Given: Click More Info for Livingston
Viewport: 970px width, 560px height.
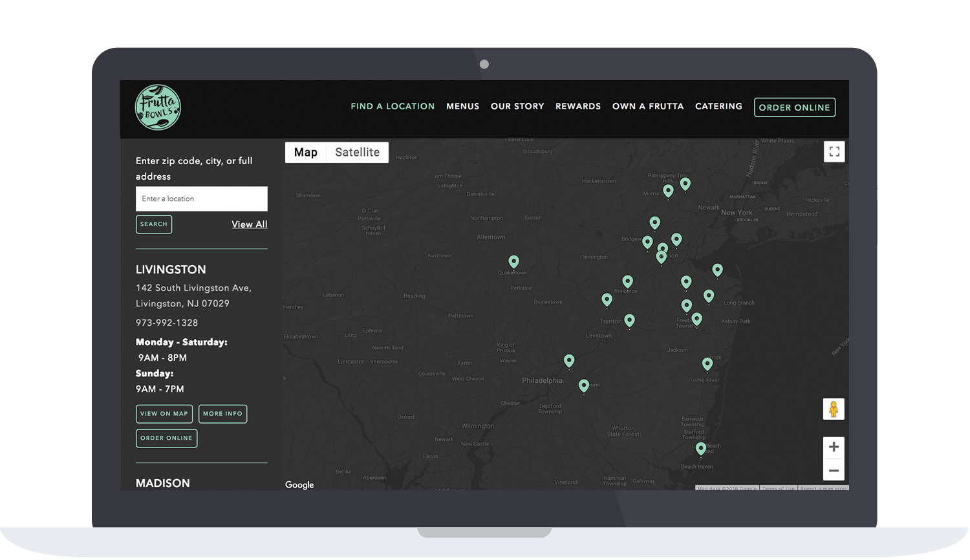Looking at the screenshot, I should point(222,414).
